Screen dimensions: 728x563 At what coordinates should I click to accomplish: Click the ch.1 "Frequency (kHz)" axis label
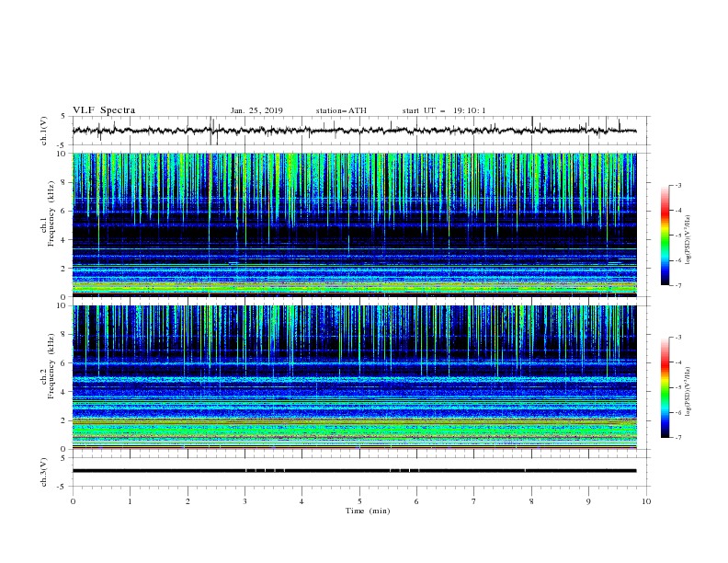(51, 214)
